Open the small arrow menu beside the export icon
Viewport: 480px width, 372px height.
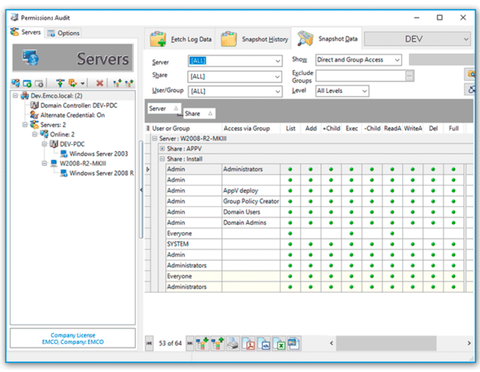pos(82,83)
